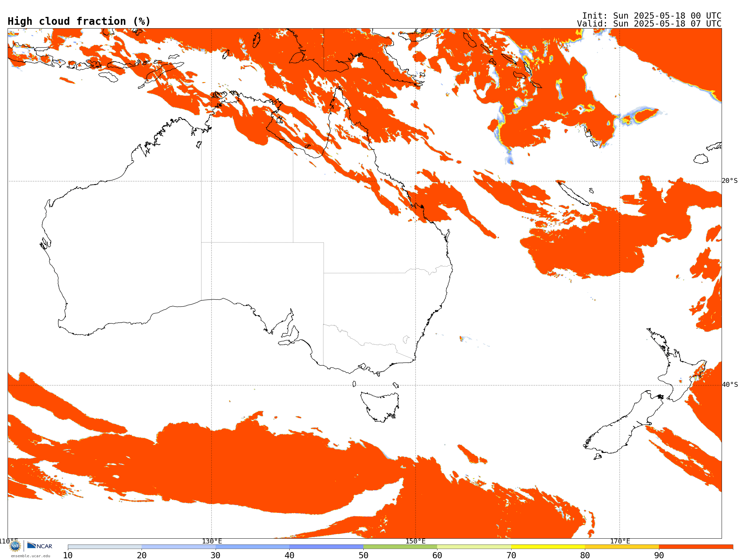Click the NCAR logo
The height and width of the screenshot is (560, 744).
[40, 546]
